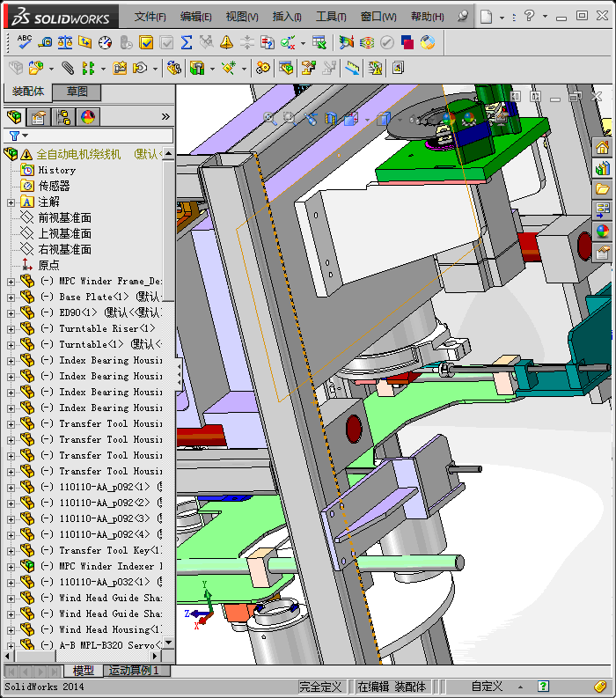
Task: Open SolidWorks Resources home icon
Action: pos(602,147)
